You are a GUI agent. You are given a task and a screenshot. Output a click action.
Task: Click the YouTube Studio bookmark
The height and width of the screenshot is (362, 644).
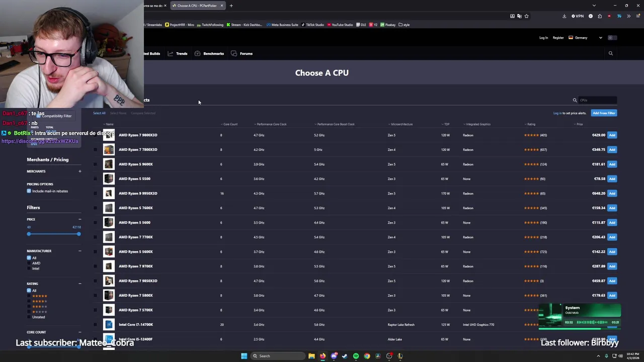click(340, 25)
